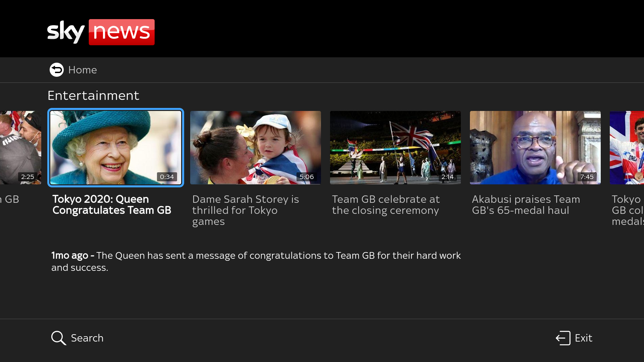Select the back arrow beside Home
The height and width of the screenshot is (362, 644).
pos(56,70)
